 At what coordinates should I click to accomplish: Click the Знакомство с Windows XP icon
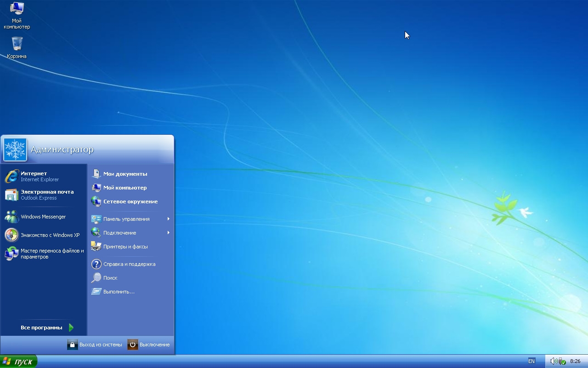point(11,235)
